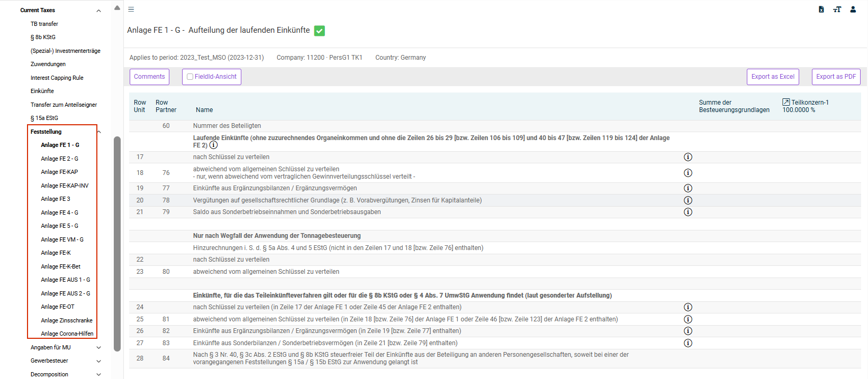Screen dimensions: 868x379
Task: Select Anlage FE AUS 1 - G
Action: [x=66, y=280]
